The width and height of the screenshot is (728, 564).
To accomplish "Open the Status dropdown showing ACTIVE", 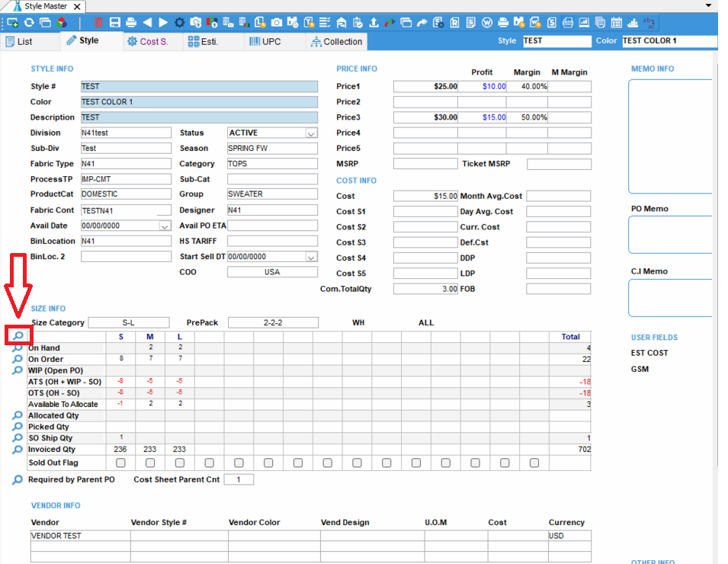I will pos(310,133).
